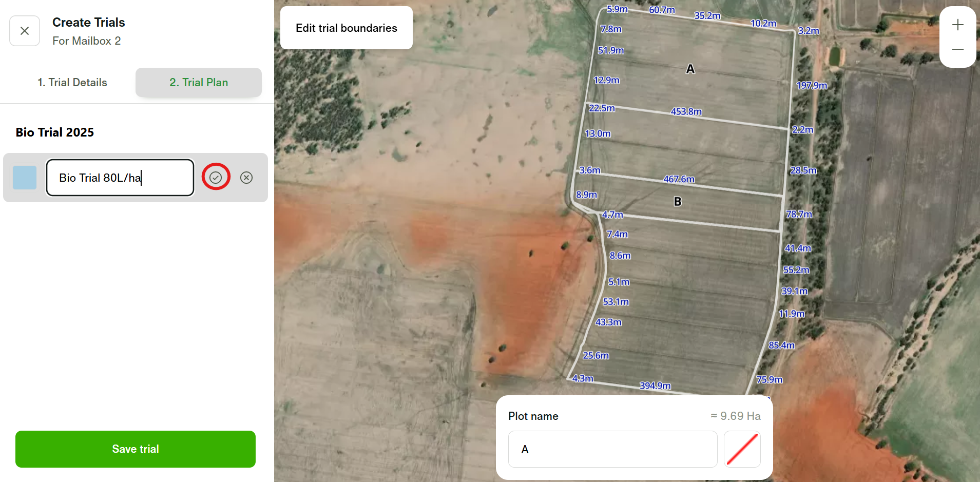
Task: Click into the Plot name input field
Action: pos(612,449)
